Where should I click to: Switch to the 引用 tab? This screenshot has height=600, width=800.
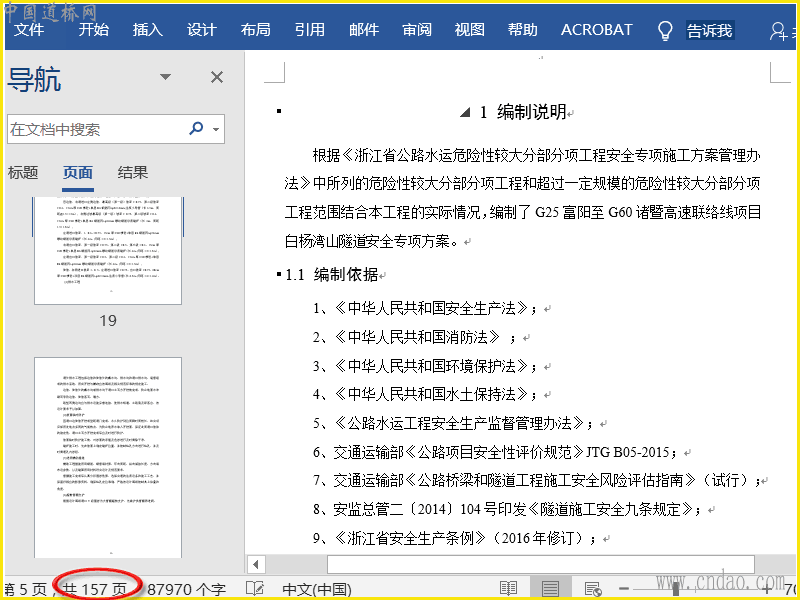click(x=310, y=30)
